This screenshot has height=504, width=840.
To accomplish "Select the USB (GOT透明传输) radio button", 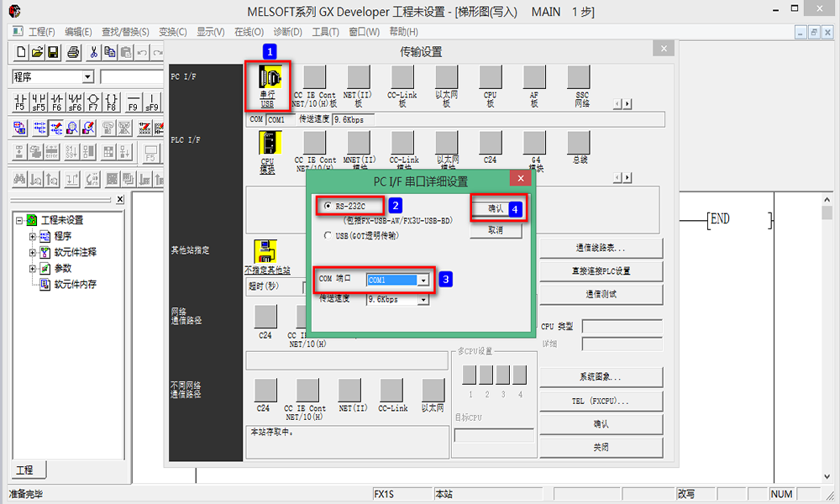I will [x=328, y=236].
